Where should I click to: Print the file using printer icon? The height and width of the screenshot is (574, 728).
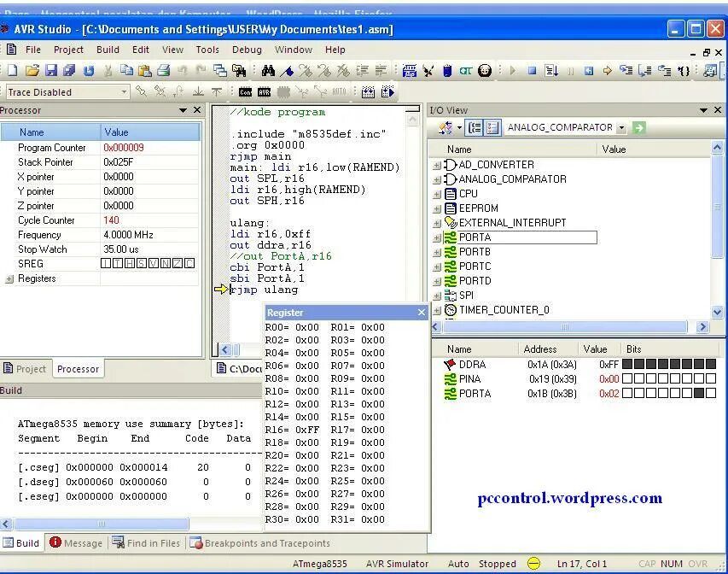tap(163, 71)
